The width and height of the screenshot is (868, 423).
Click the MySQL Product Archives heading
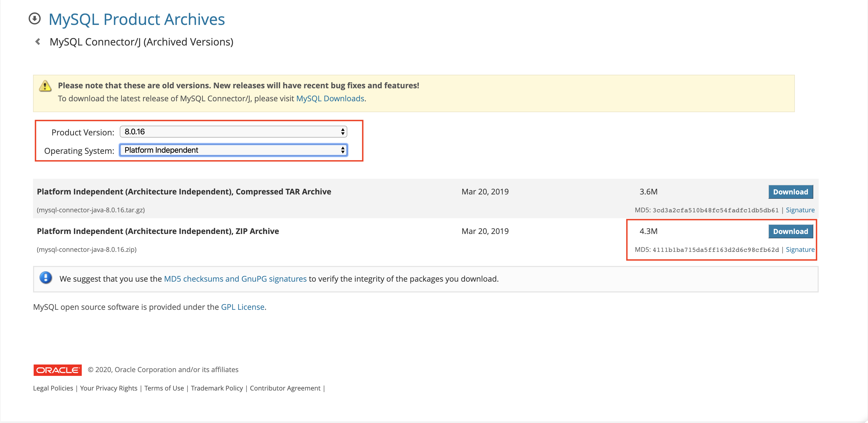[137, 19]
